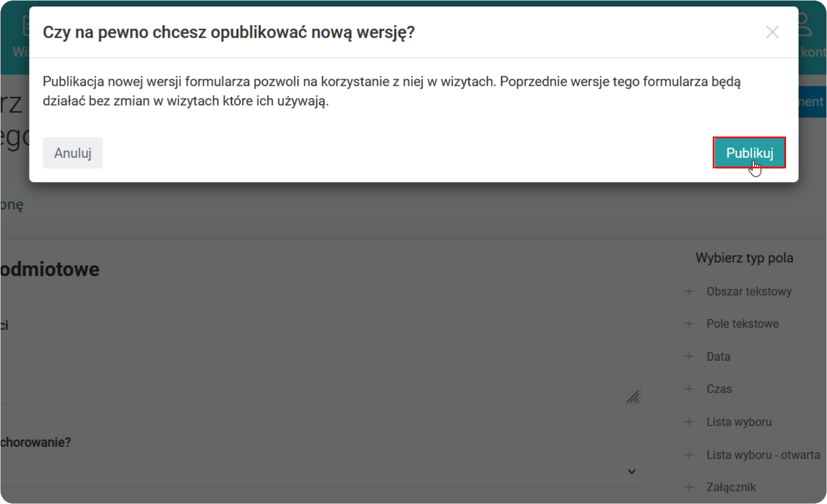Grab the text area resize handle
This screenshot has height=504, width=827.
coord(633,396)
